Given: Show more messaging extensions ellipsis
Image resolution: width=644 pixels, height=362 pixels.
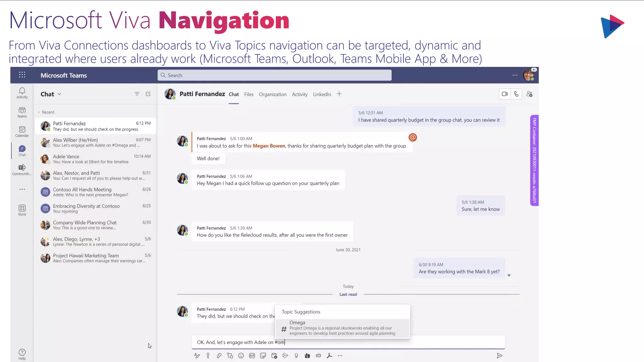Looking at the screenshot, I should (x=340, y=355).
